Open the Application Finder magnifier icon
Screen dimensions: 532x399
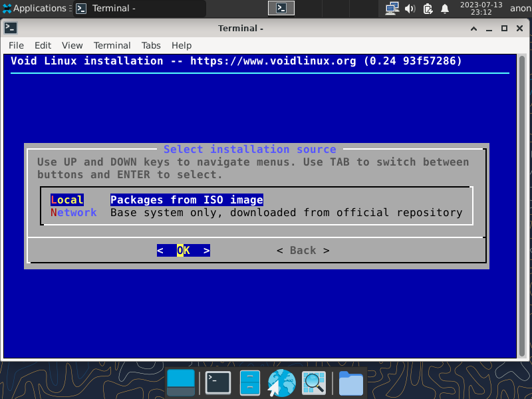click(314, 383)
